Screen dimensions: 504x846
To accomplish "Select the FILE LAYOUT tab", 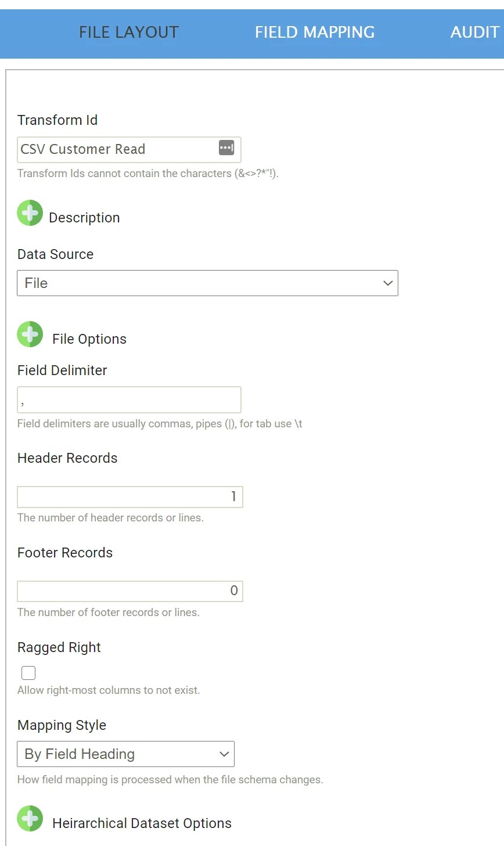I will coord(128,32).
